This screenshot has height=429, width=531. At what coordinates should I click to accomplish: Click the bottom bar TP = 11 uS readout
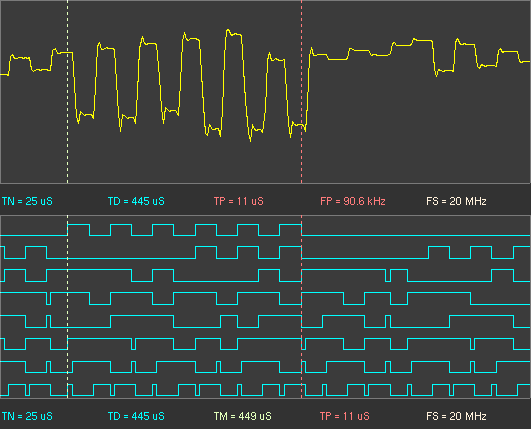[345, 416]
